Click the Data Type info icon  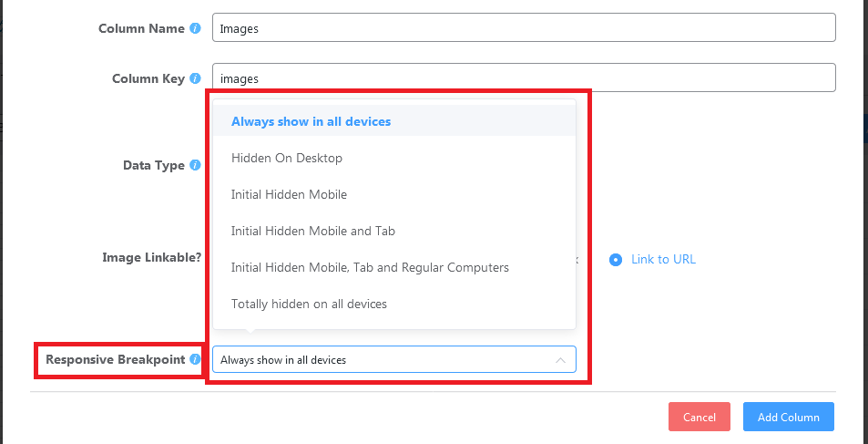tap(195, 166)
